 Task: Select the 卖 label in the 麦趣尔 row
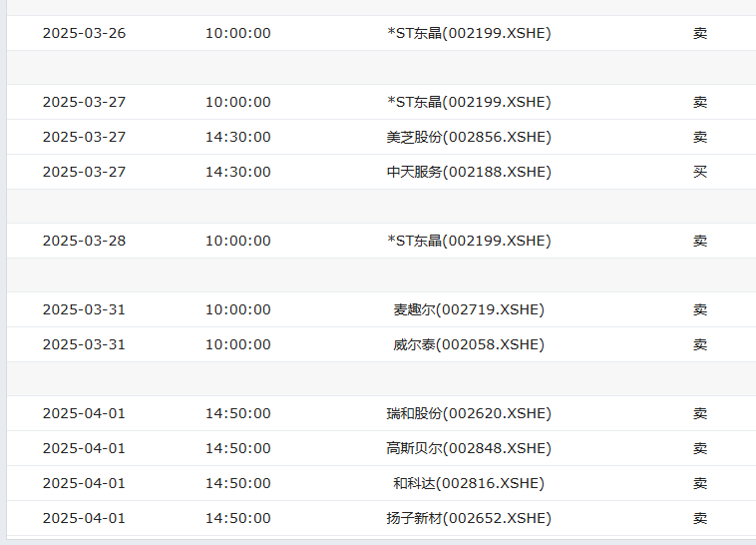tap(700, 309)
